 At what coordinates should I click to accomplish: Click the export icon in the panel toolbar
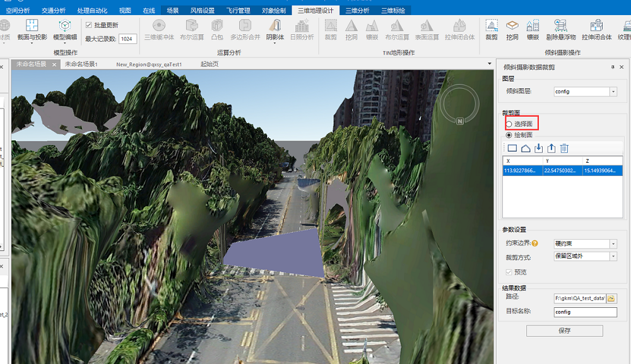tap(551, 148)
